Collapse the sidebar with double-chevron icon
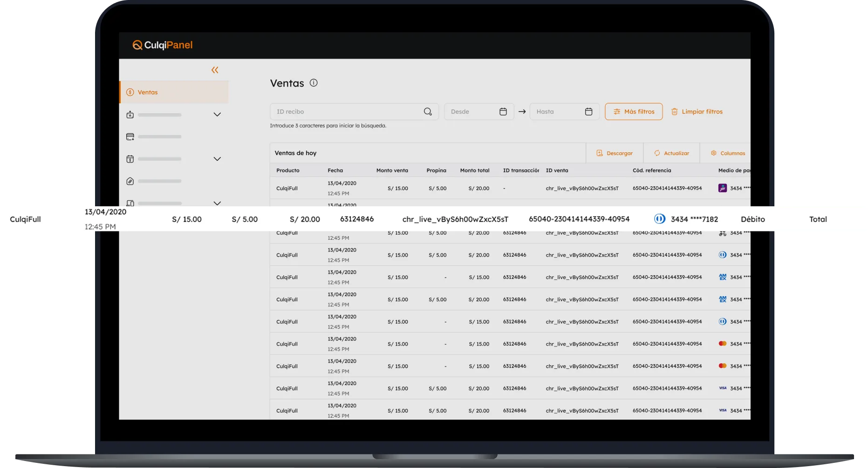The height and width of the screenshot is (468, 868). [215, 70]
